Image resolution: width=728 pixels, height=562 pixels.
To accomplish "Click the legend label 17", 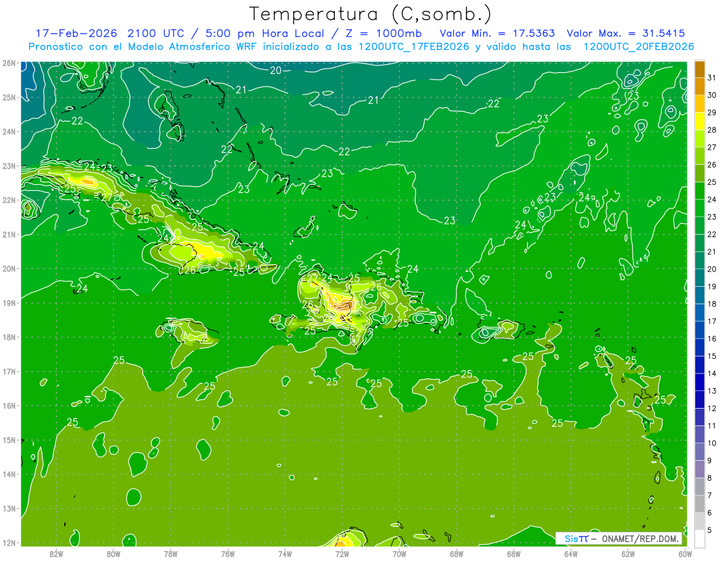I will [712, 321].
